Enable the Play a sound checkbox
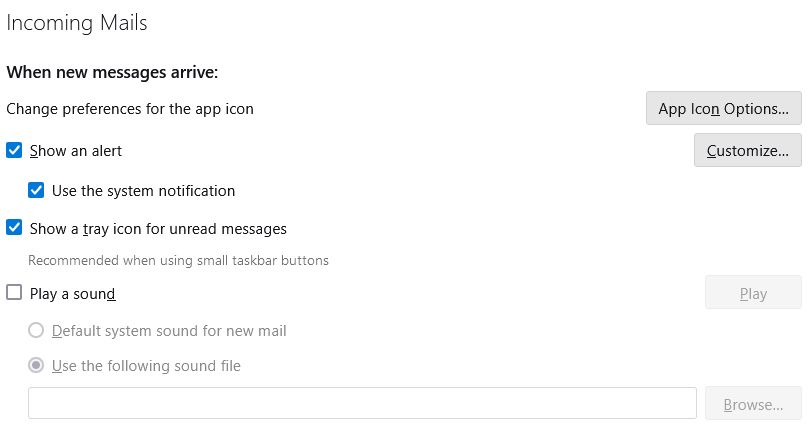 tap(14, 293)
